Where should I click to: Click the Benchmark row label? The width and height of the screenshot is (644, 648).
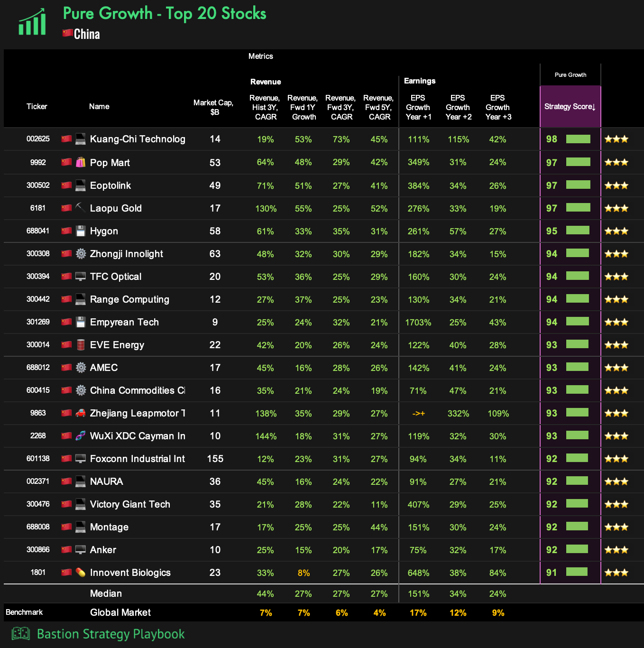click(24, 612)
